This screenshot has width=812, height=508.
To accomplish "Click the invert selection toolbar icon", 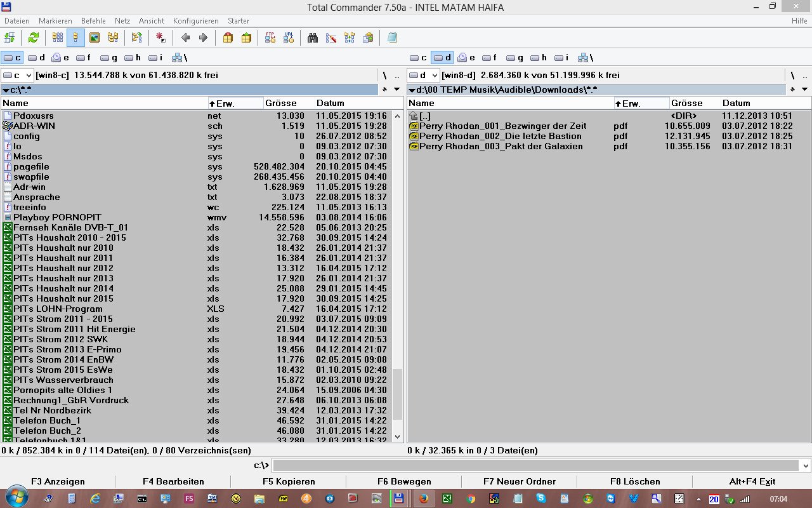I will click(160, 37).
